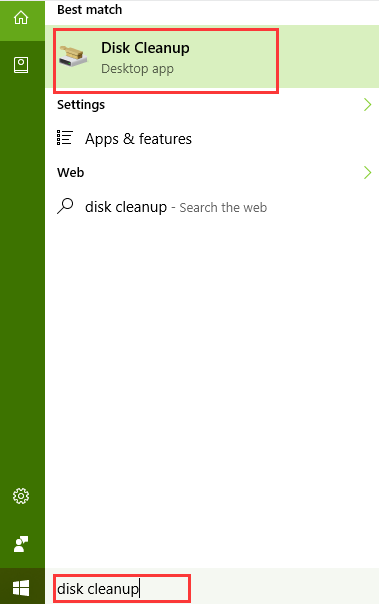The height and width of the screenshot is (604, 379).
Task: Click the Best match heading label
Action: click(89, 9)
